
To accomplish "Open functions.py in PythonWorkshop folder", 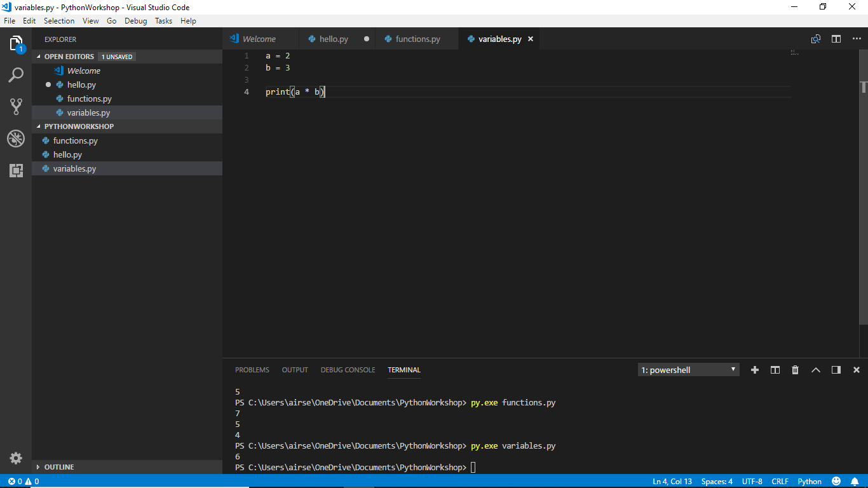I will coord(127,140).
